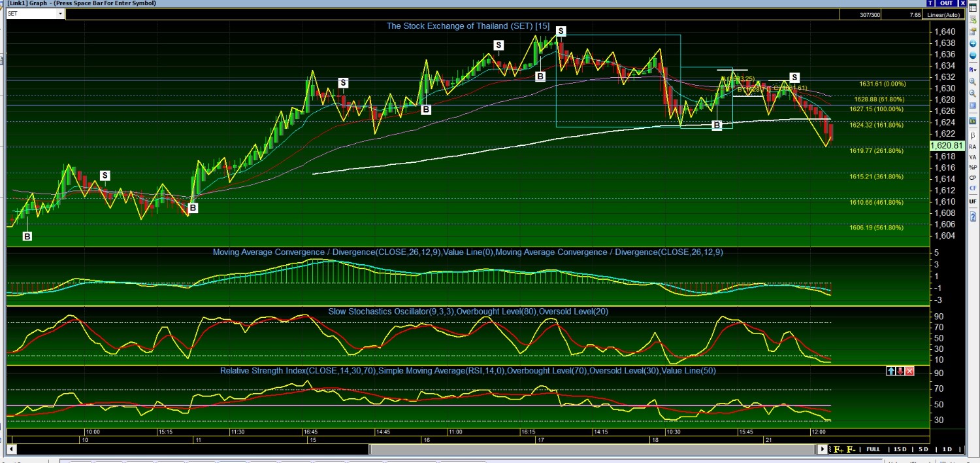980x463 pixels.
Task: Click the B buy marker at the chart's lowest point
Action: (27, 236)
